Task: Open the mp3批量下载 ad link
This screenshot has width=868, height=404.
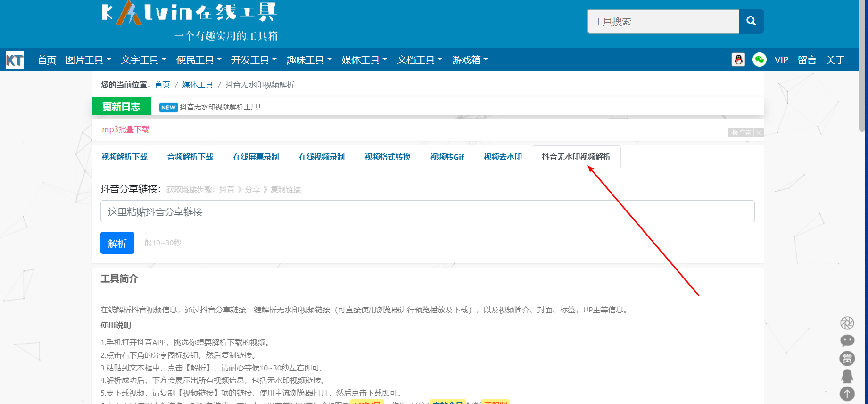Action: (125, 130)
